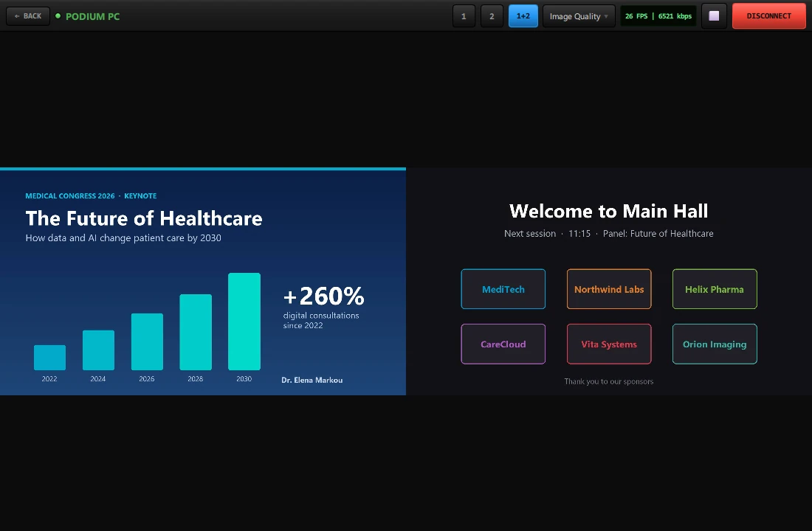Go back using the Back button

point(28,16)
